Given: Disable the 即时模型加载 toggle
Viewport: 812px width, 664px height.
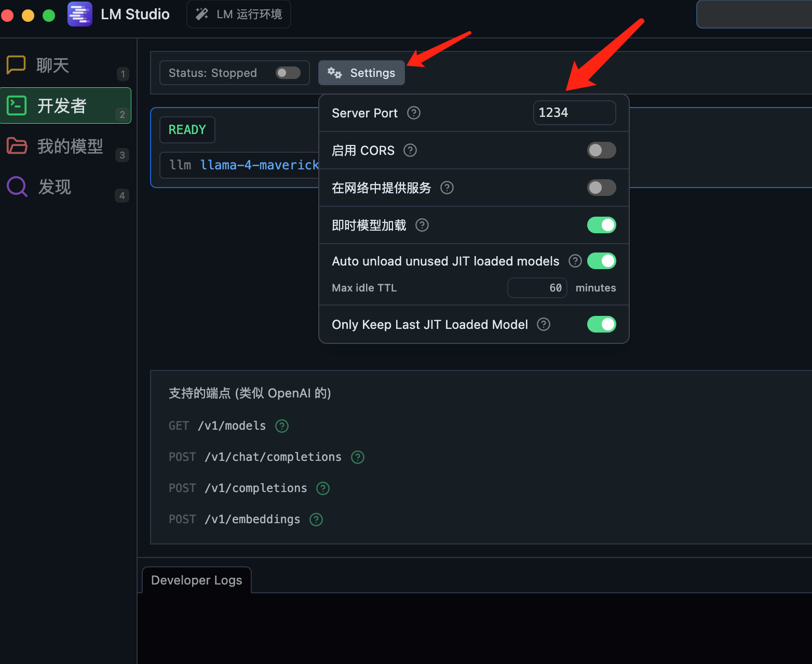Looking at the screenshot, I should pyautogui.click(x=601, y=225).
